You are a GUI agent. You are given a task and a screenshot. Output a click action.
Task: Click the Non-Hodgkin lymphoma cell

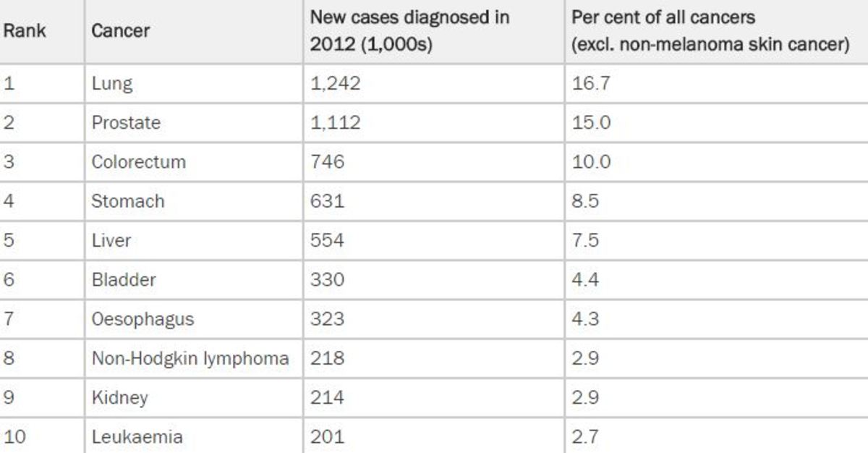[x=190, y=358]
